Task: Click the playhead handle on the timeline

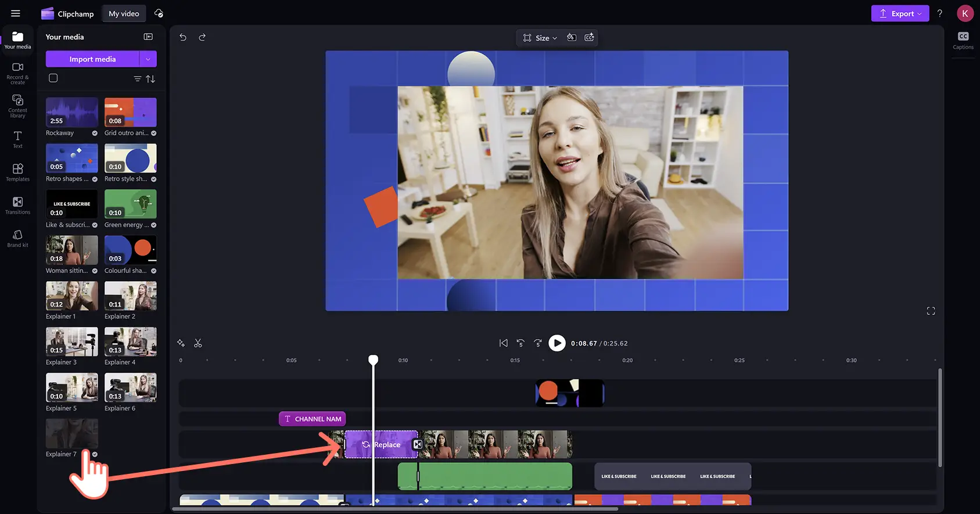Action: [374, 360]
